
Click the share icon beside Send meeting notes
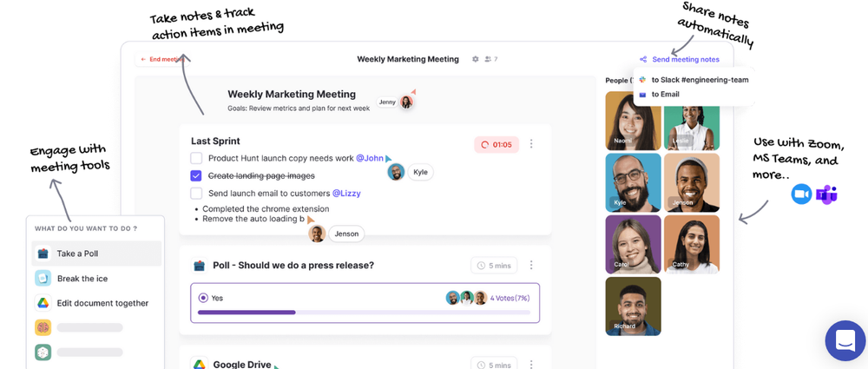tap(642, 59)
